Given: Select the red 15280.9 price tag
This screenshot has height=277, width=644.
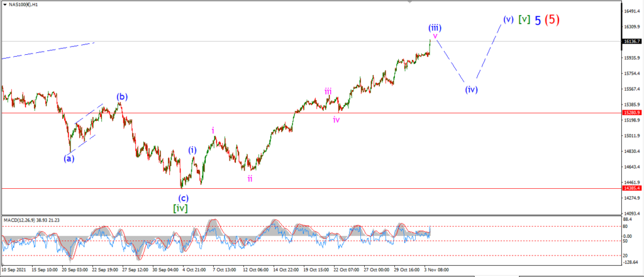Looking at the screenshot, I should point(632,113).
